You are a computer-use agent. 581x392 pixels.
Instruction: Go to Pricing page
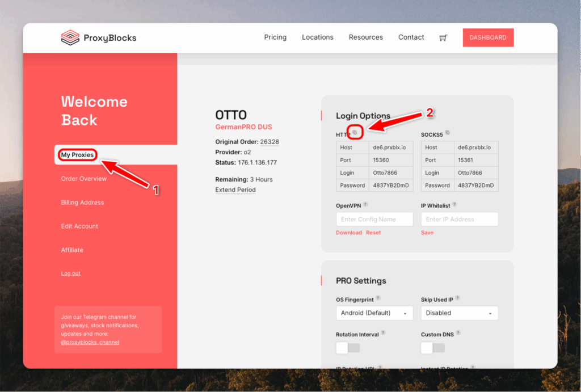tap(275, 37)
